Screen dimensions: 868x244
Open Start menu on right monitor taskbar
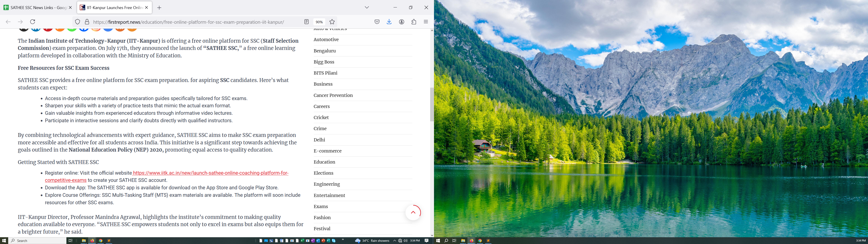438,241
